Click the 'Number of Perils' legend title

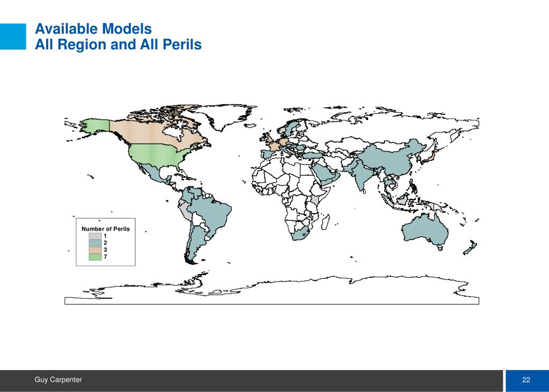pos(105,229)
